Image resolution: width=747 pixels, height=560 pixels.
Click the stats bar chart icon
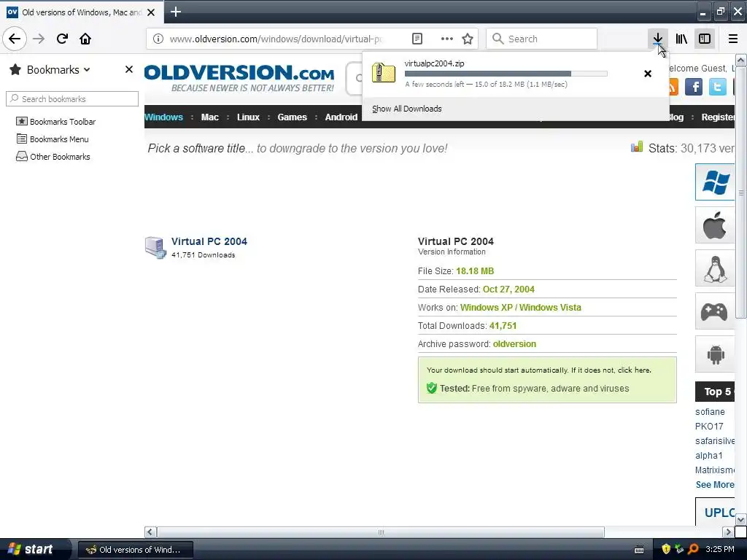pyautogui.click(x=636, y=147)
